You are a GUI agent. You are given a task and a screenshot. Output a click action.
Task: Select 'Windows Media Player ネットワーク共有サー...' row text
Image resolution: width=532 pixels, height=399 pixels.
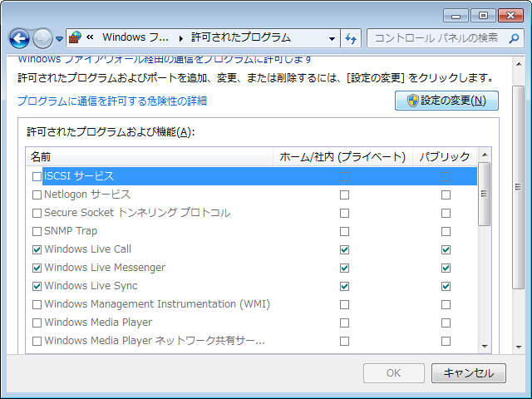pos(155,340)
